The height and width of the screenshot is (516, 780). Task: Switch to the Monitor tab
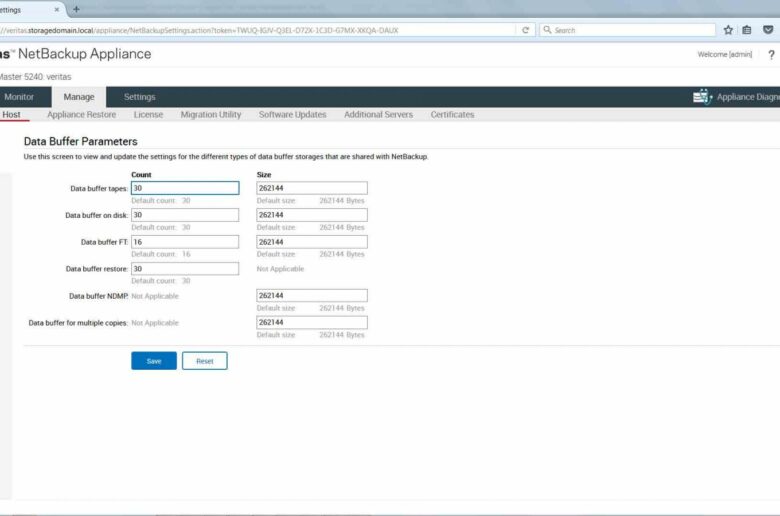[19, 97]
